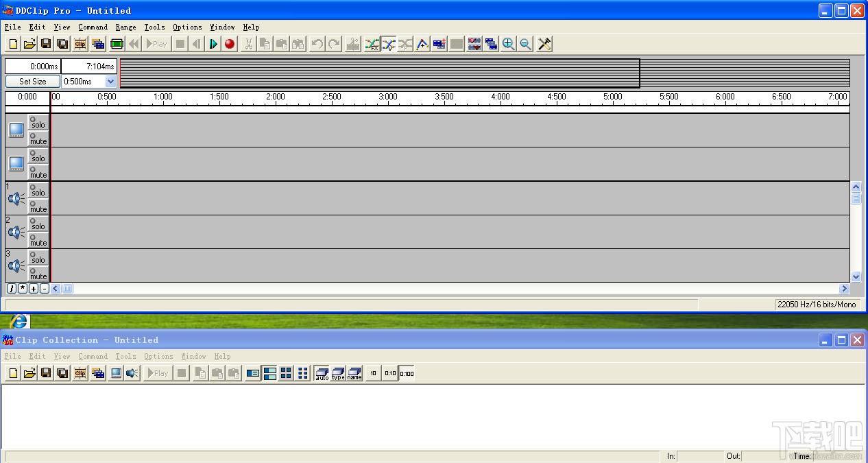Screen dimensions: 868x463
Task: Click the overview strip above the timeline
Action: coord(485,73)
